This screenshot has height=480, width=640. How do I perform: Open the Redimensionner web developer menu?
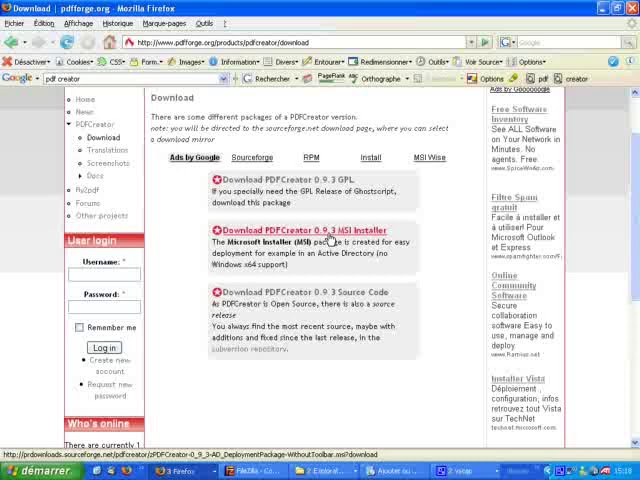coord(380,62)
